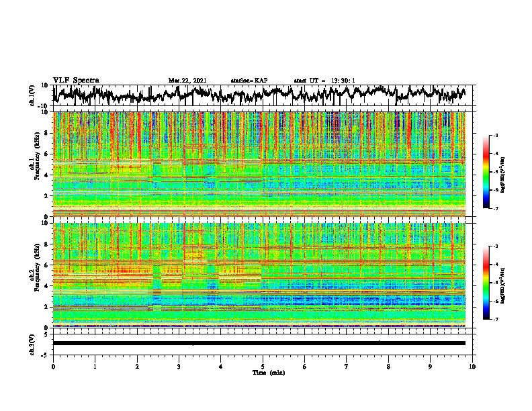
Task: Click the ch.1 color bar log(PSD) label
Action: pos(503,175)
